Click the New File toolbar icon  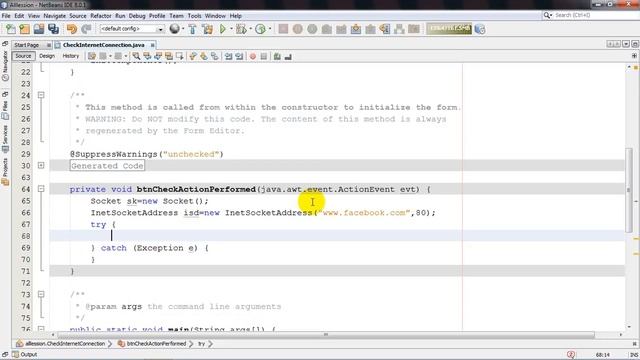click(10, 29)
